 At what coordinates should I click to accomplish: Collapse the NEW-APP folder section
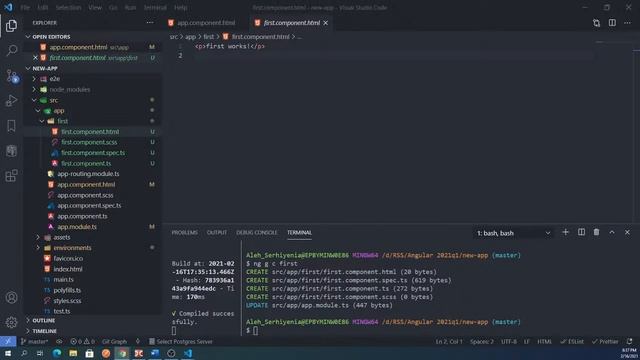click(x=28, y=69)
